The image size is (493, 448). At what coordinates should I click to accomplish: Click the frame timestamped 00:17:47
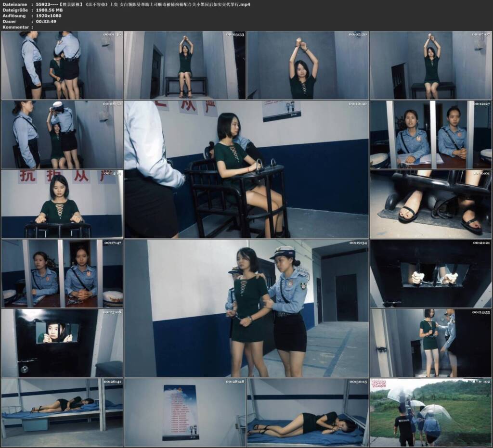[62, 273]
